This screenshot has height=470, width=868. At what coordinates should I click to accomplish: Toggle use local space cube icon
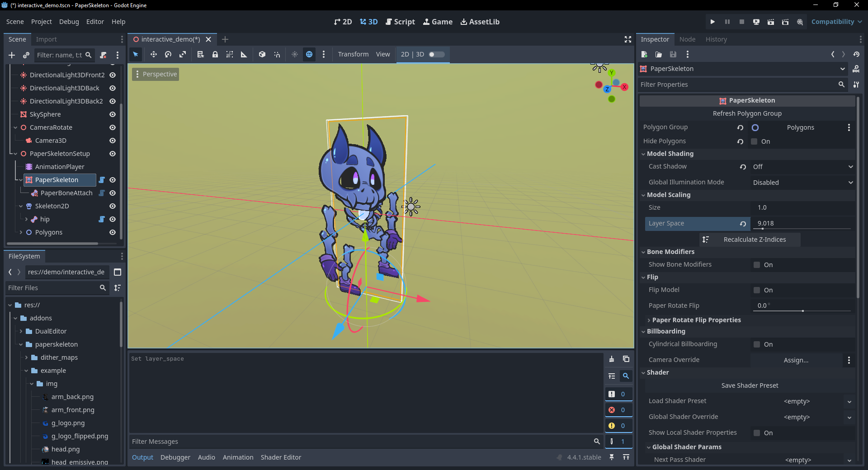point(262,54)
